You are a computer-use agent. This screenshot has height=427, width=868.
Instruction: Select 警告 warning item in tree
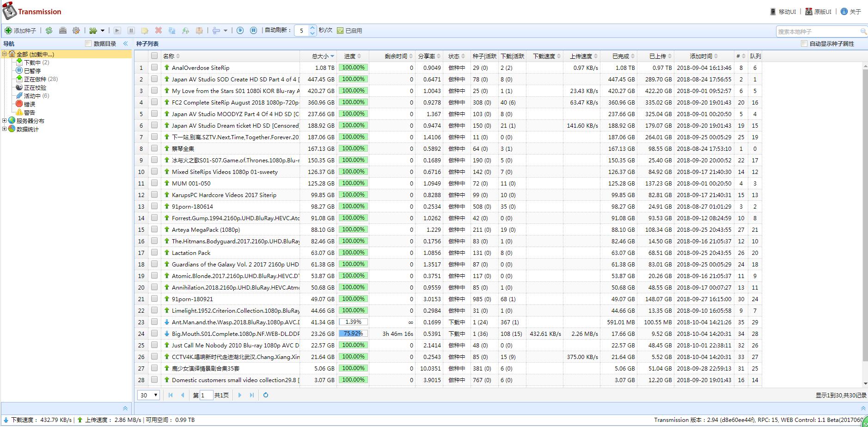pyautogui.click(x=30, y=112)
